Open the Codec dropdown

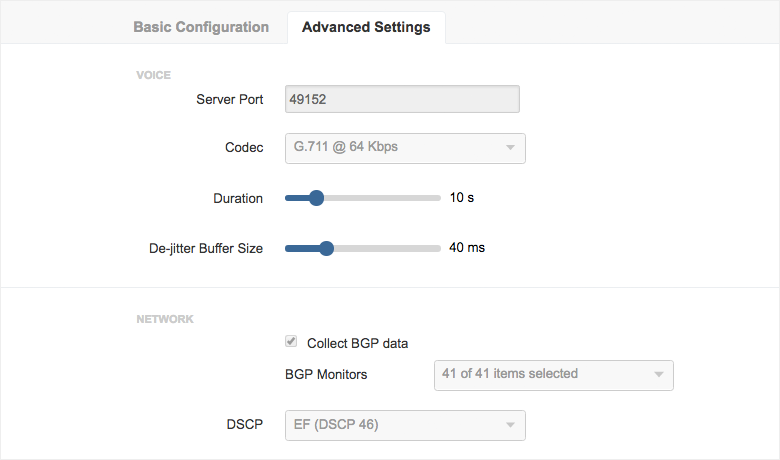[x=404, y=148]
